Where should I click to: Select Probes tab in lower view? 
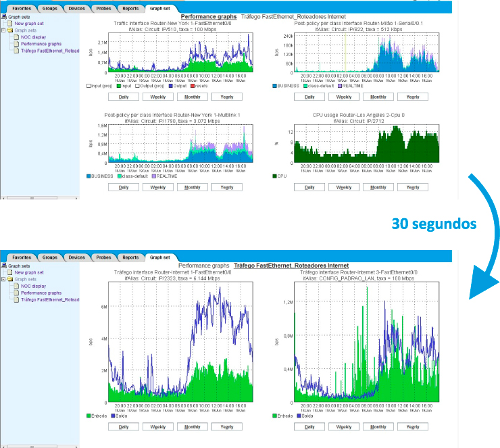click(x=103, y=257)
